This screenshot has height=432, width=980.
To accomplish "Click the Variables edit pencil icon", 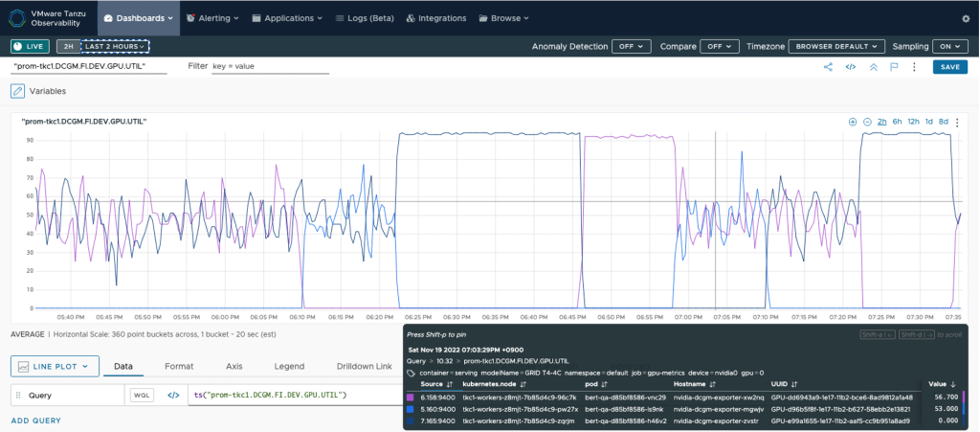I will (18, 91).
